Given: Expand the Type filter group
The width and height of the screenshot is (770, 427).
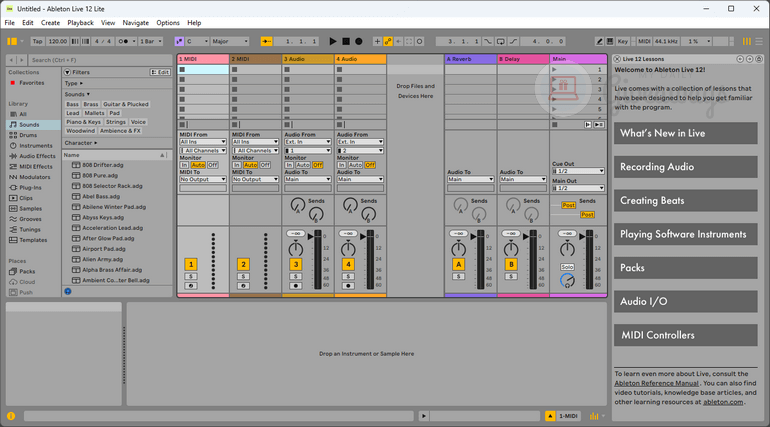Looking at the screenshot, I should (74, 83).
